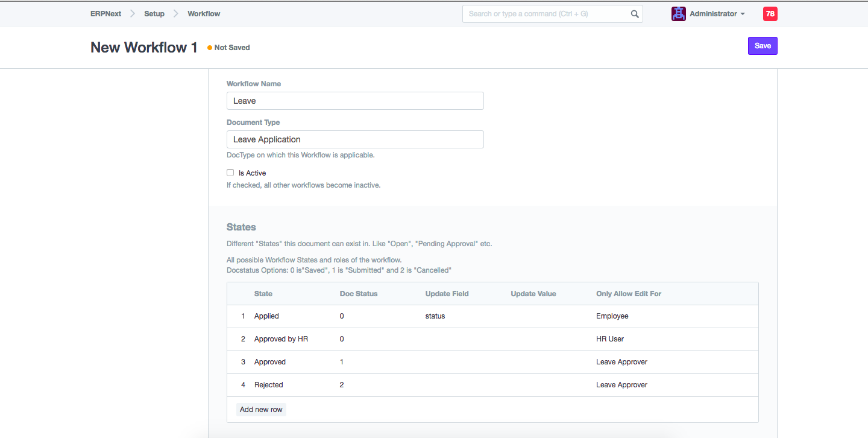Viewport: 868px width, 438px height.
Task: Click the States section heading
Action: point(241,227)
